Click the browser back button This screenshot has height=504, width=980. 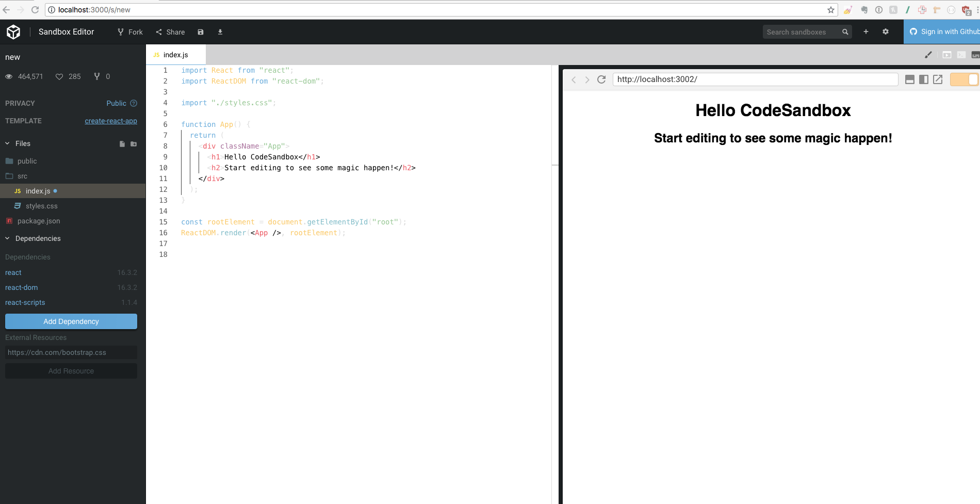click(6, 10)
